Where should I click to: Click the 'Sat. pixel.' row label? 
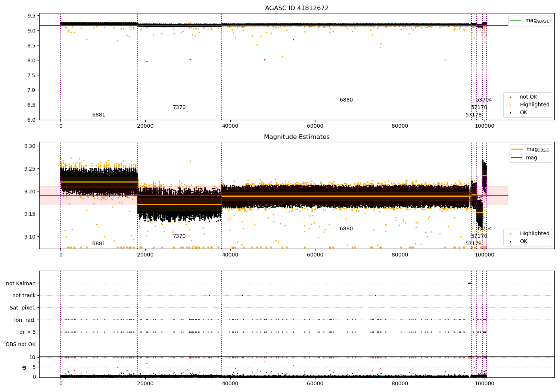pos(23,308)
